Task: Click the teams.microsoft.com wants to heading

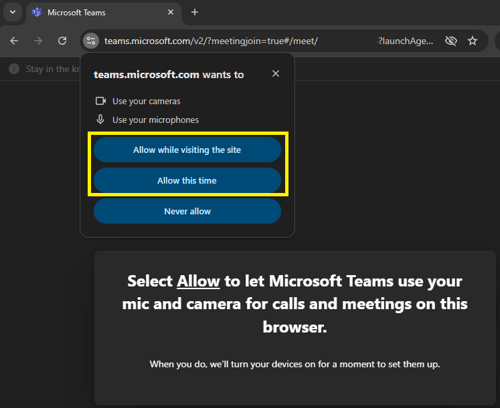Action: [x=169, y=75]
